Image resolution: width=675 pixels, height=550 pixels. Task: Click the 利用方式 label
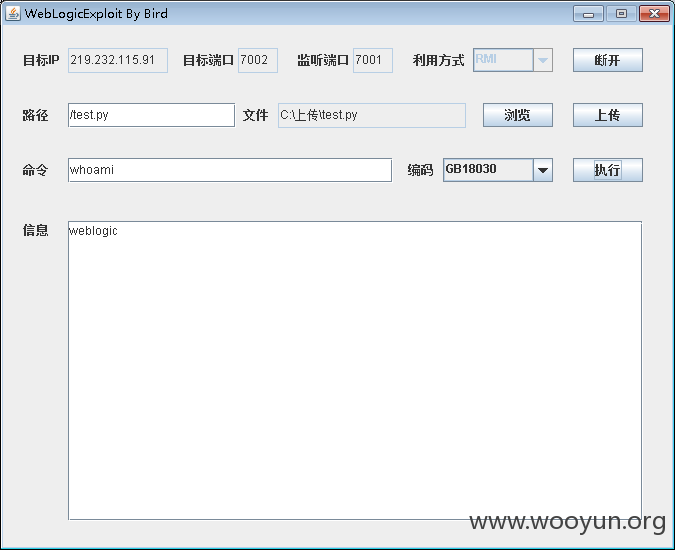[438, 60]
